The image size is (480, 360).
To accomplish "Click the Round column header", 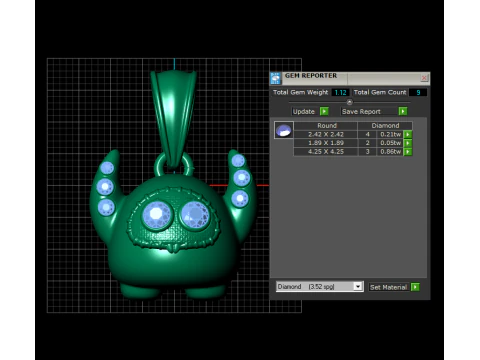I will click(327, 126).
